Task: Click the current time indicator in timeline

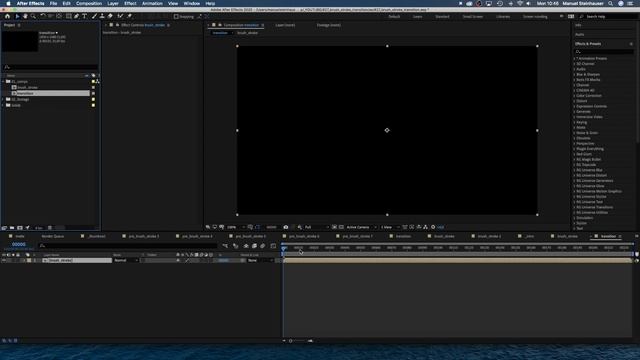Action: click(284, 248)
